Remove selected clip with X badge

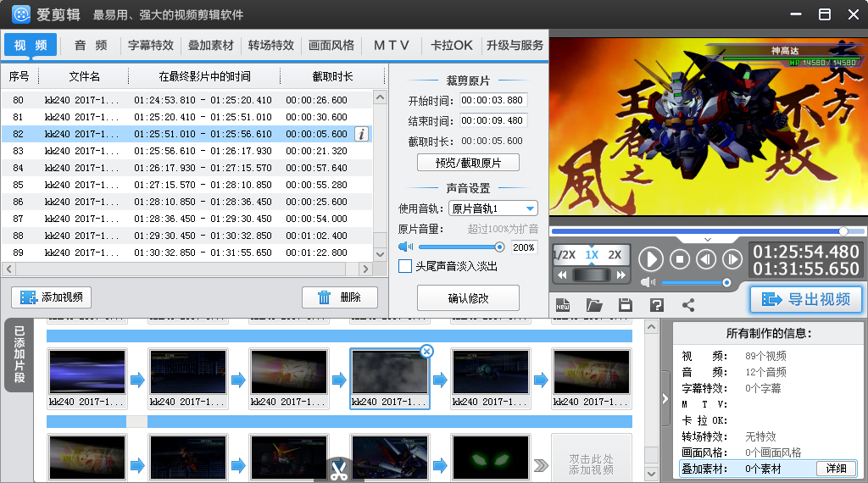tap(426, 352)
